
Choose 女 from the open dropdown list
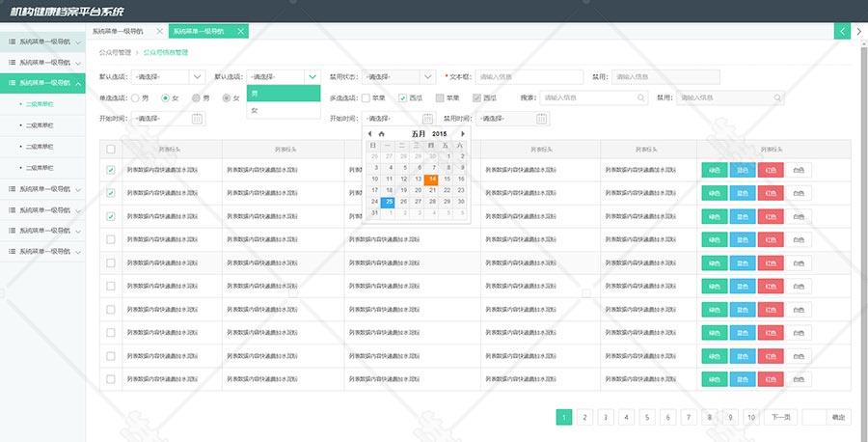click(284, 110)
